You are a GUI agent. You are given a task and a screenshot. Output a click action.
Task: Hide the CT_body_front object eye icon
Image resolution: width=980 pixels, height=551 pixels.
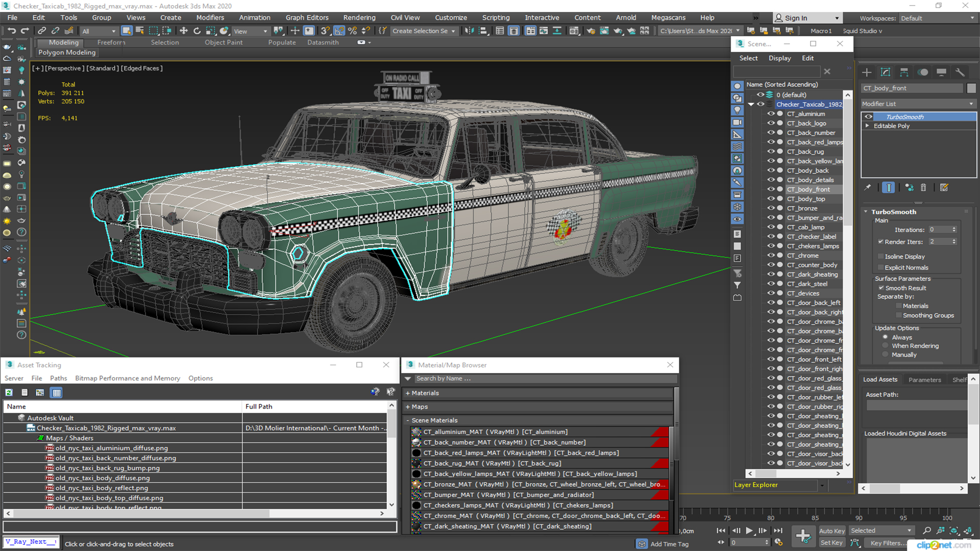pos(771,189)
